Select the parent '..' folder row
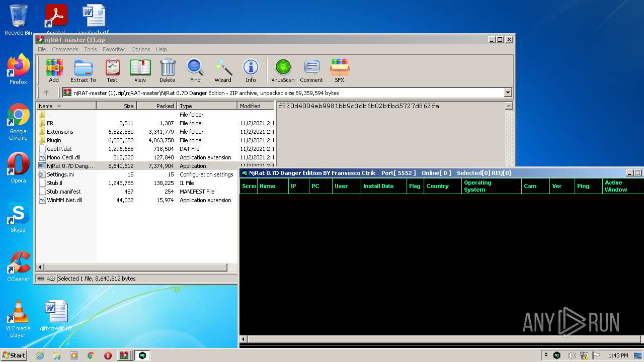This screenshot has width=644, height=362. coord(155,115)
